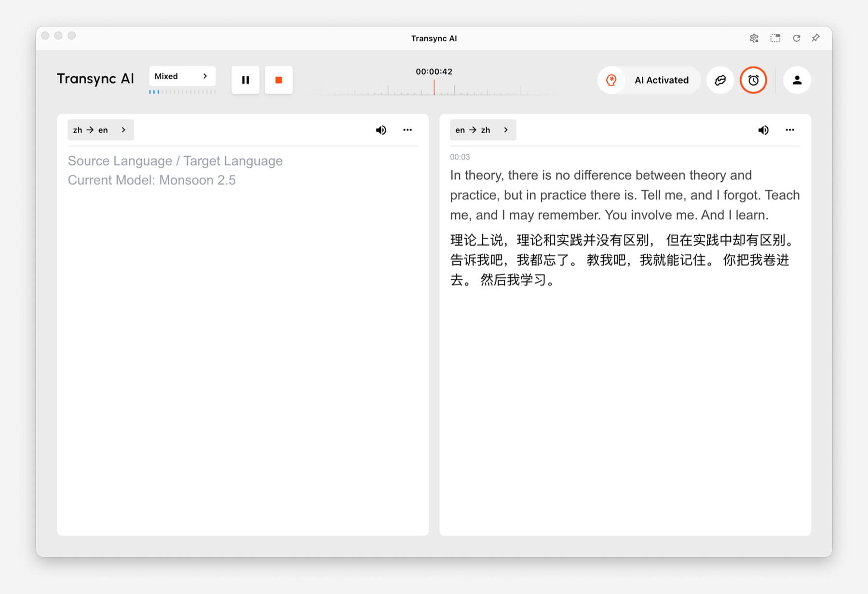Open more options in zh → en panel

407,130
